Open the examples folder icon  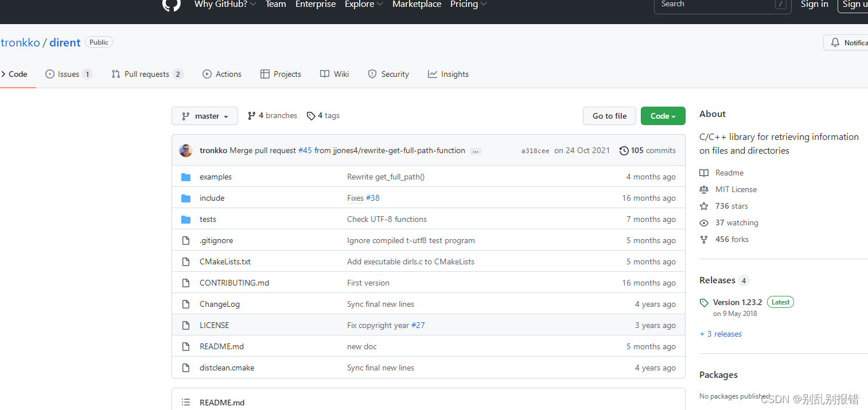pos(186,177)
